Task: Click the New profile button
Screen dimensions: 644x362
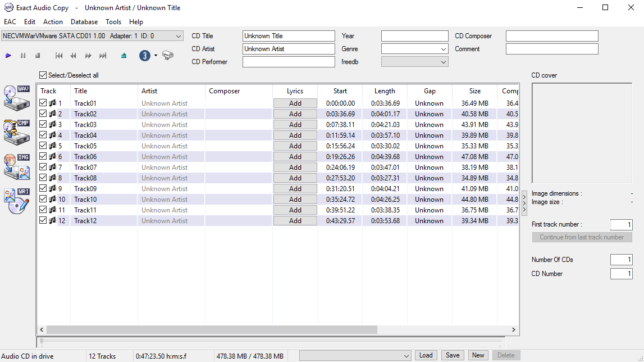Action: pyautogui.click(x=478, y=355)
